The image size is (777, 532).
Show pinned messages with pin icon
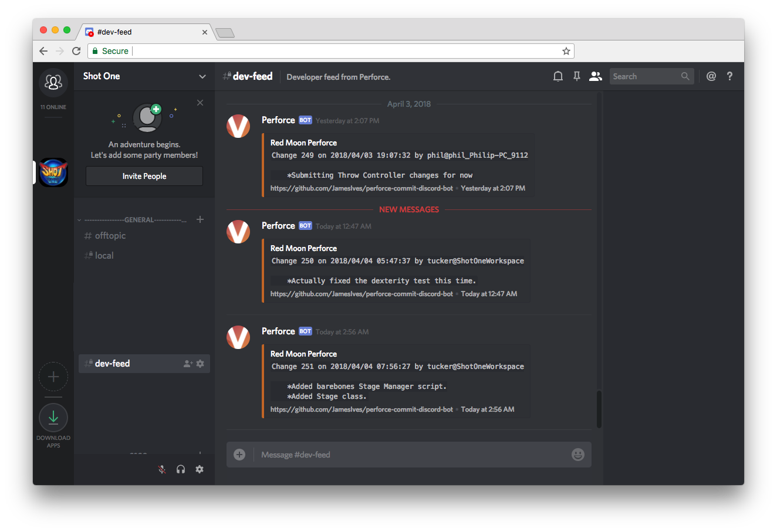(577, 76)
